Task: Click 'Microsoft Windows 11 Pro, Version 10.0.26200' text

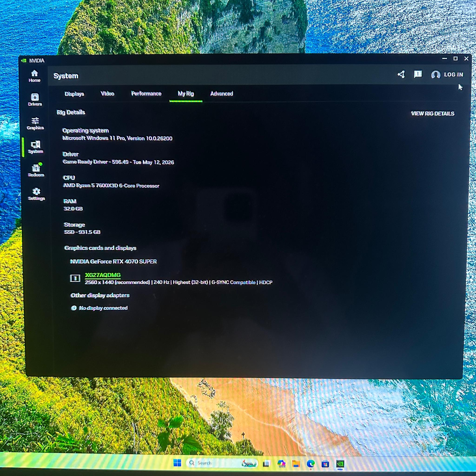Action: click(x=117, y=138)
